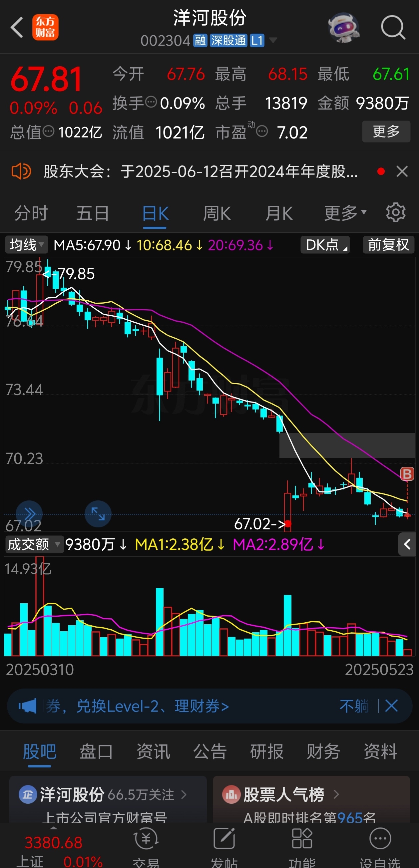Tap the MA5:67.90 moving average label

click(x=87, y=245)
